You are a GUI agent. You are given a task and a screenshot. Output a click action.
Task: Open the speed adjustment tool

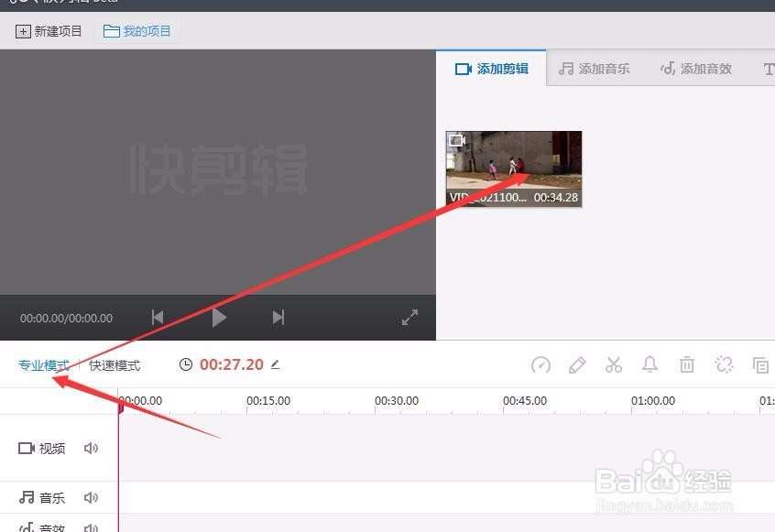(540, 364)
